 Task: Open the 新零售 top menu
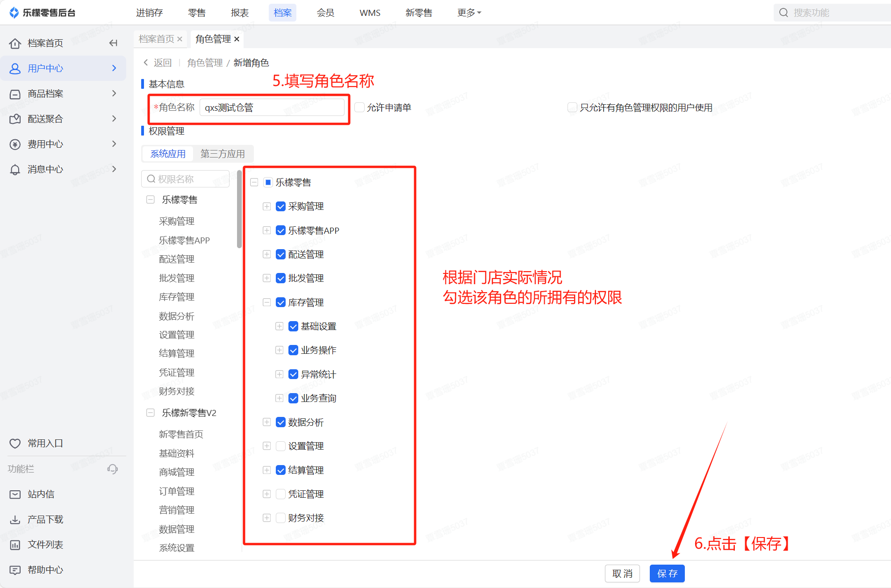pyautogui.click(x=419, y=13)
